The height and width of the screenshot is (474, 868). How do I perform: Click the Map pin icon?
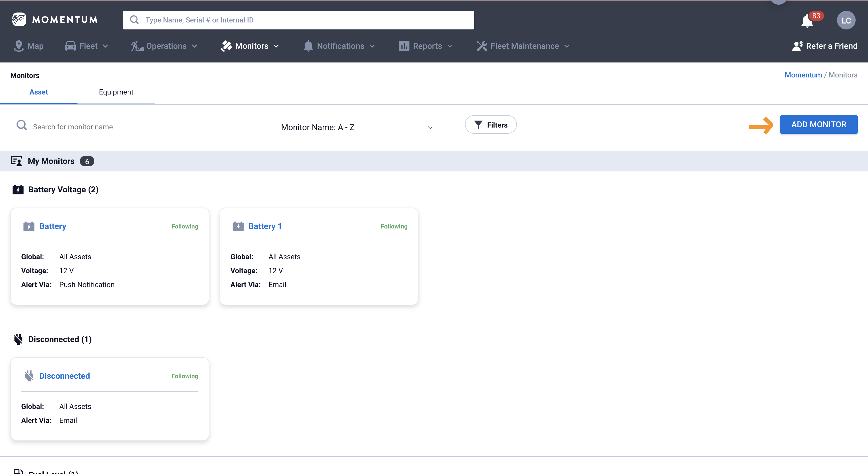[x=19, y=46]
